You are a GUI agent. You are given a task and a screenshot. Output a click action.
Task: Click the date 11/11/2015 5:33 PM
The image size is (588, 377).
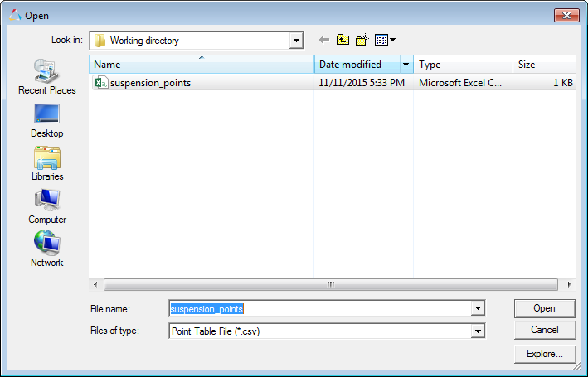[x=362, y=83]
